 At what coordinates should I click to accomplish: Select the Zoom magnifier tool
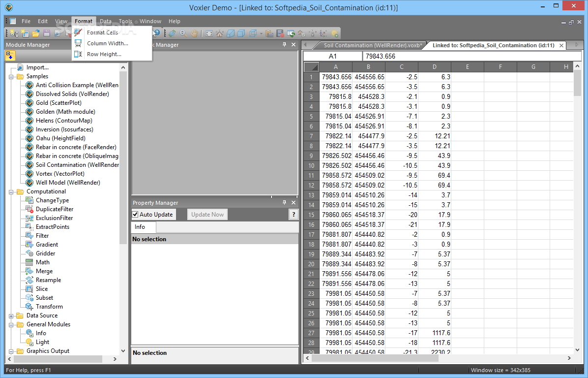(183, 33)
